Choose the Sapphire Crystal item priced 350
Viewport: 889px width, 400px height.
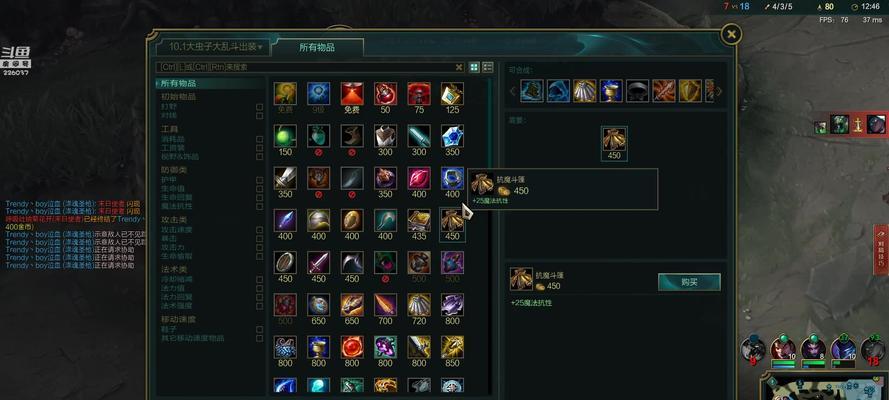pyautogui.click(x=452, y=136)
